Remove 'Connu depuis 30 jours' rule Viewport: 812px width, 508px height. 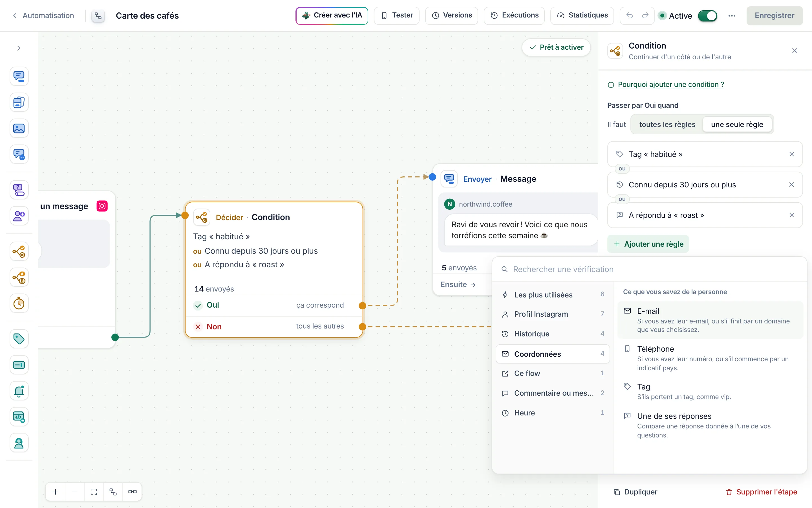(791, 185)
